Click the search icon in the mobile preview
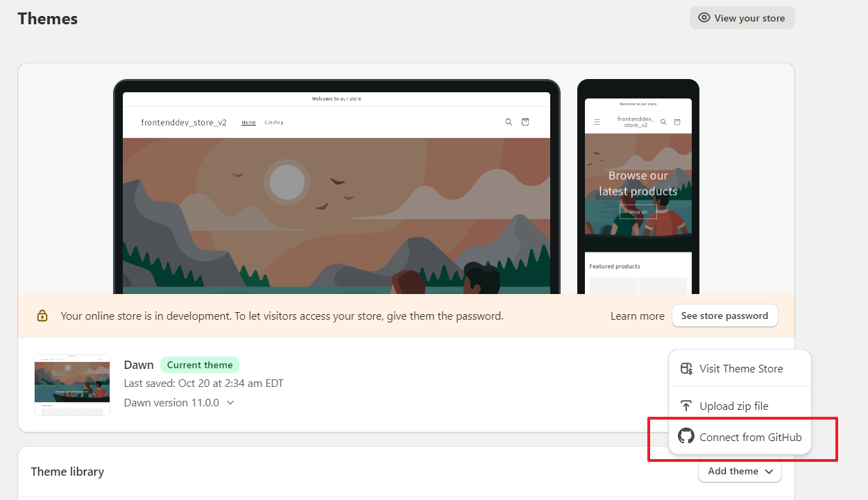The image size is (868, 500). pos(663,120)
